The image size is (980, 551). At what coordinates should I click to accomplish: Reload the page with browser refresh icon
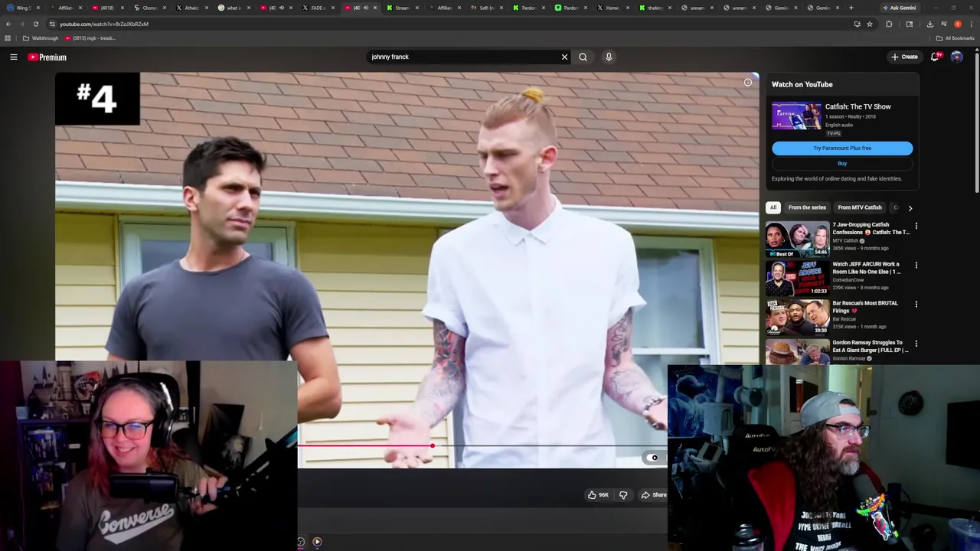[x=35, y=24]
